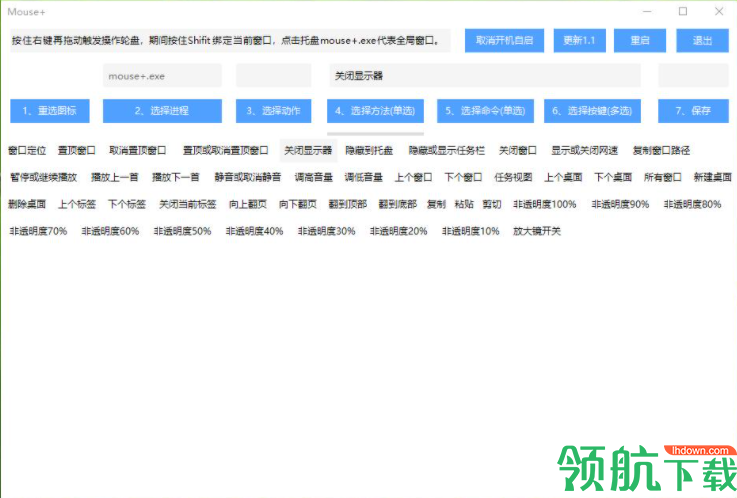Select 播放下一首 option
The height and width of the screenshot is (498, 737).
coord(176,177)
